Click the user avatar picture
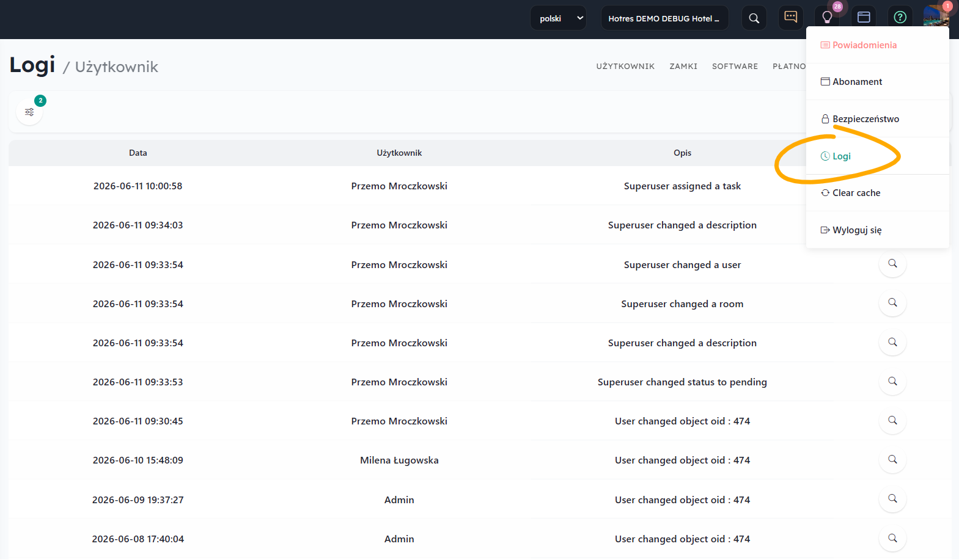The height and width of the screenshot is (560, 959). point(936,16)
